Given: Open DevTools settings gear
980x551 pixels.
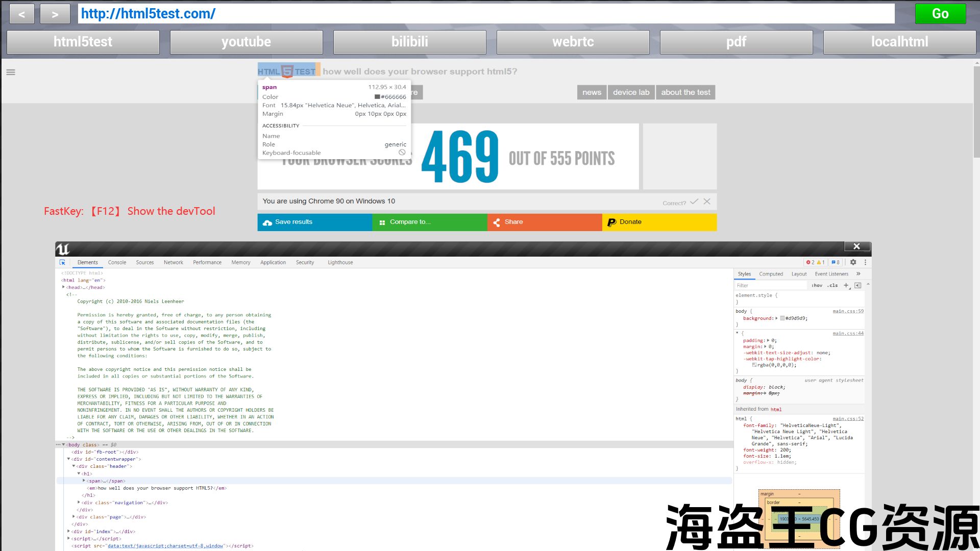Looking at the screenshot, I should (x=853, y=262).
